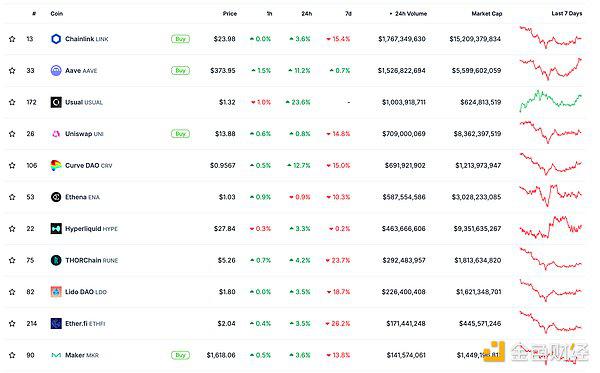The height and width of the screenshot is (373, 600).
Task: Sort by the 24h Volume column header
Action: pyautogui.click(x=408, y=13)
